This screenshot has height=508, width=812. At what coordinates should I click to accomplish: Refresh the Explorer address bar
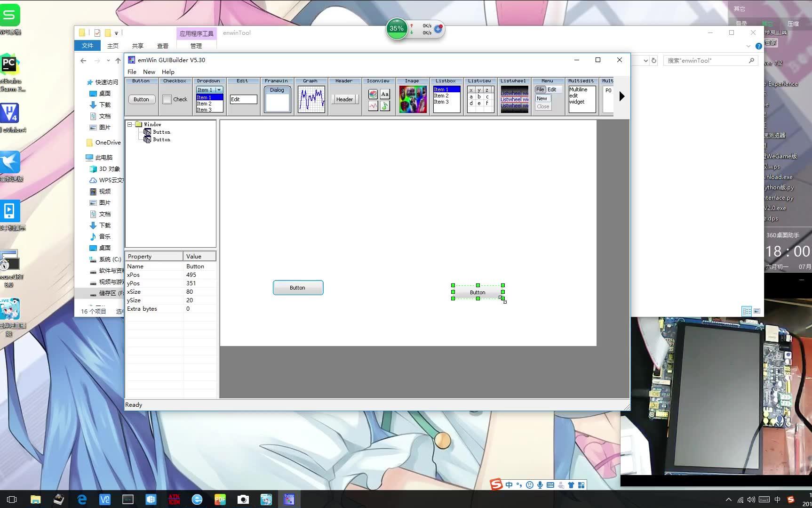pyautogui.click(x=653, y=60)
